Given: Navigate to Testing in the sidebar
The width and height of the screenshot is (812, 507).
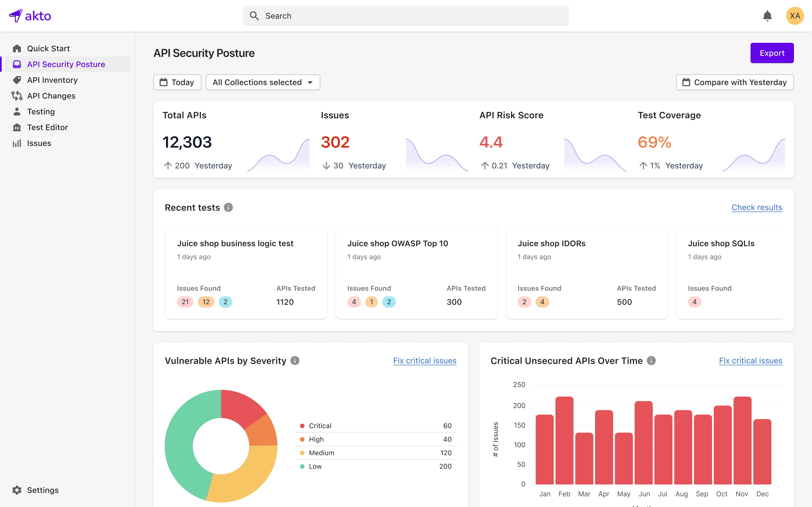Looking at the screenshot, I should [x=41, y=112].
